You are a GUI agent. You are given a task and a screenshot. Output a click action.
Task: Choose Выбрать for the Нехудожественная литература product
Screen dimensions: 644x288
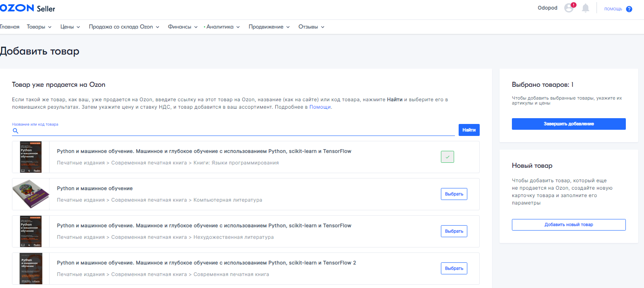454,231
